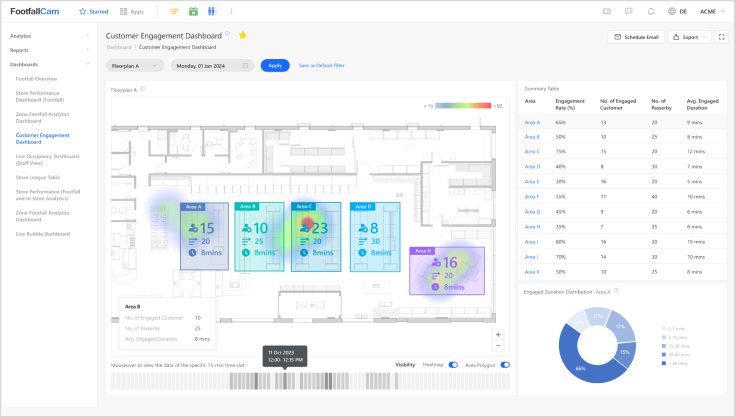
Task: Open Footfall Overview in sidebar
Action: coord(36,78)
